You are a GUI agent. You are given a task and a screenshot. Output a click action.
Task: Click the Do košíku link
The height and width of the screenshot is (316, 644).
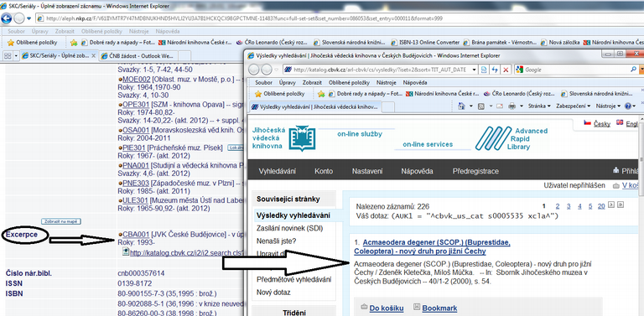click(387, 308)
